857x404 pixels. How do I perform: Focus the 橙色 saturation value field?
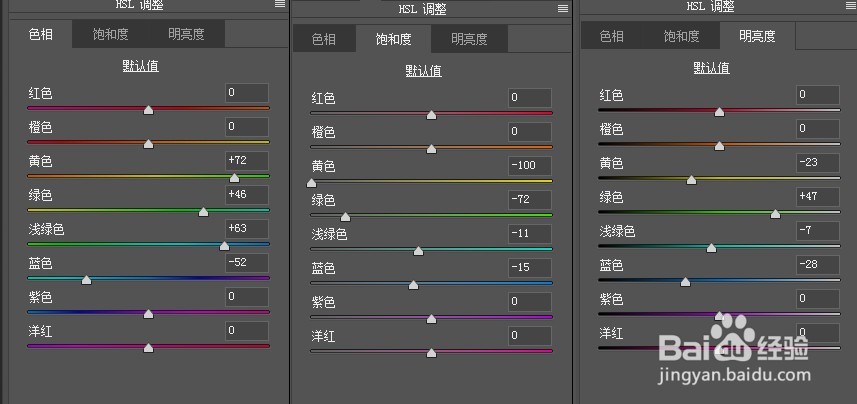(530, 132)
